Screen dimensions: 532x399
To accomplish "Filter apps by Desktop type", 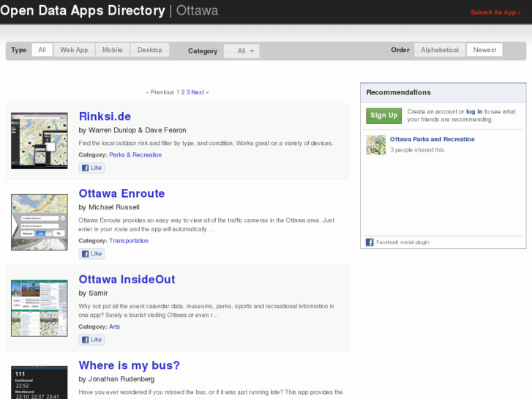I will (x=149, y=50).
